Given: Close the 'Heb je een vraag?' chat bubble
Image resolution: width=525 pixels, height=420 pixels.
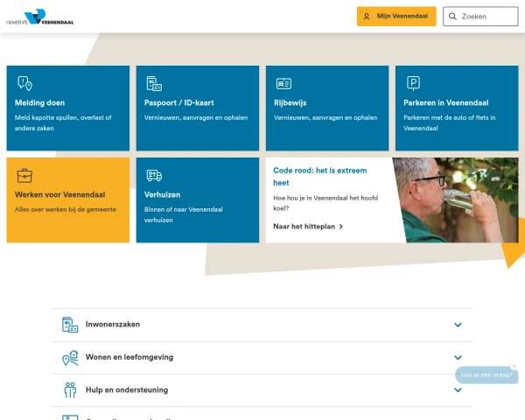Looking at the screenshot, I should 514,366.
